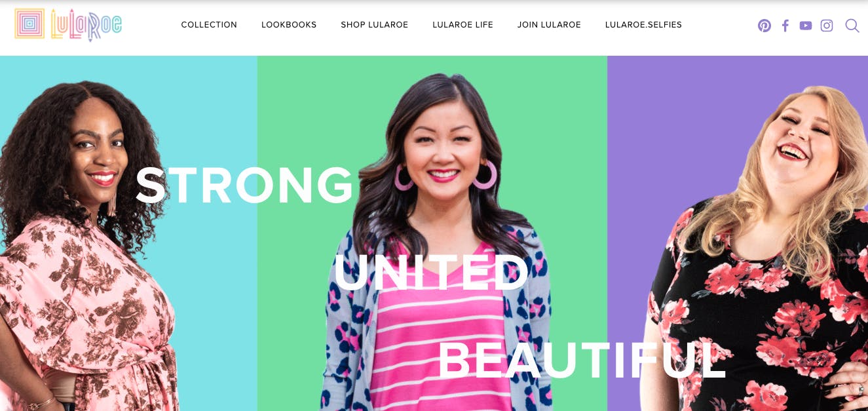Click the Join LuLaRoe link
The width and height of the screenshot is (868, 411).
point(549,25)
